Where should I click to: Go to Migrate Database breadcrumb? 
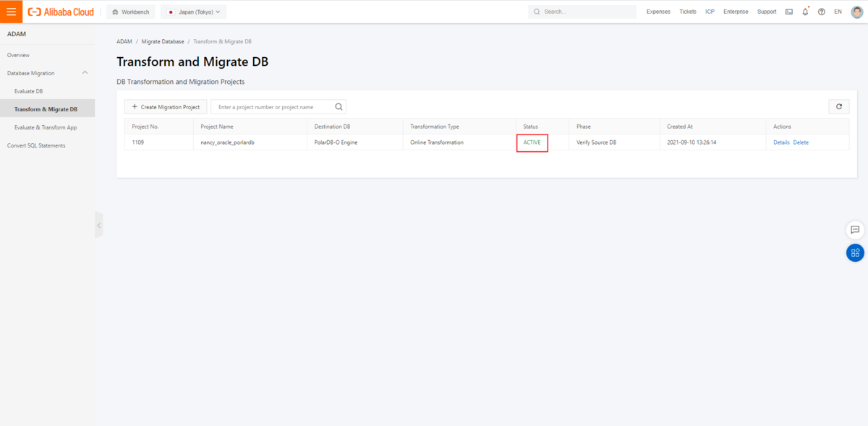163,41
